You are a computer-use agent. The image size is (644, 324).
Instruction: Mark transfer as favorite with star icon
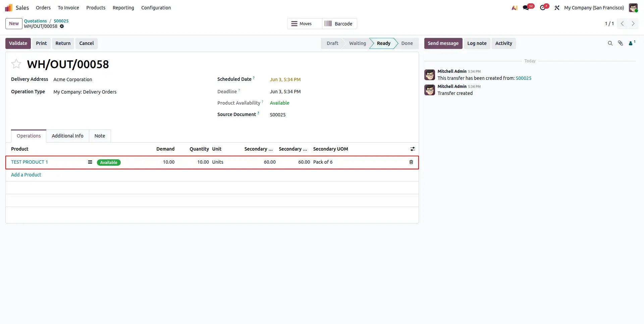[16, 64]
